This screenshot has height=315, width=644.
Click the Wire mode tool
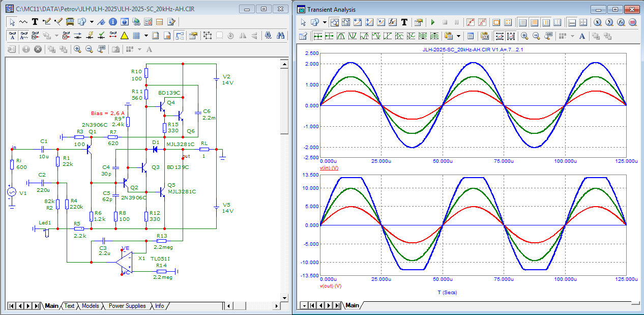click(x=47, y=22)
